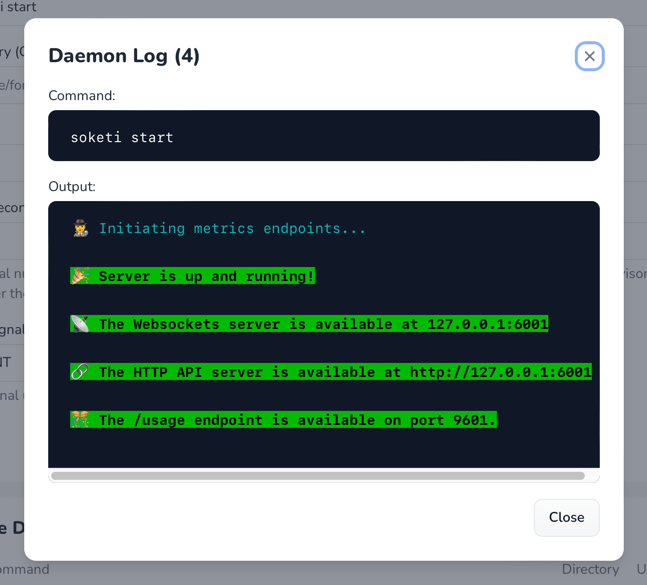Click the detective emoji before Initiating metrics
The image size is (647, 585).
(81, 228)
